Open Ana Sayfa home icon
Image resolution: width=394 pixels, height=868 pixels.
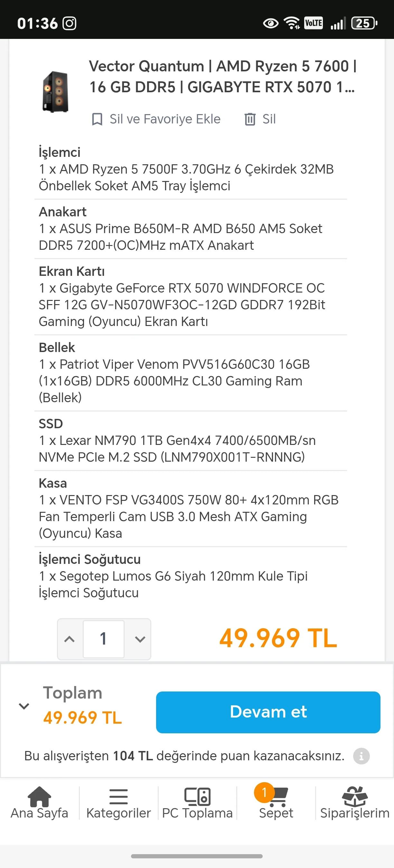[x=39, y=797]
